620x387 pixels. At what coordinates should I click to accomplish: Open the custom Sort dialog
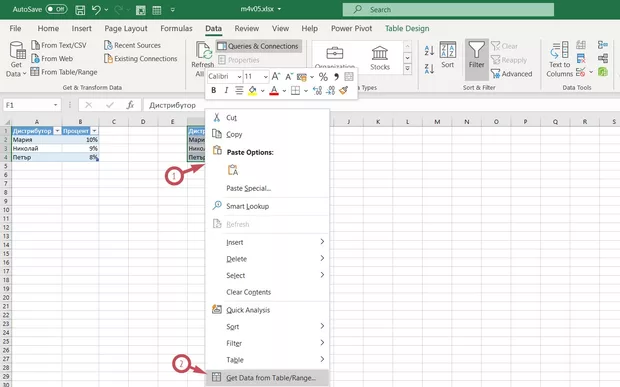click(448, 55)
